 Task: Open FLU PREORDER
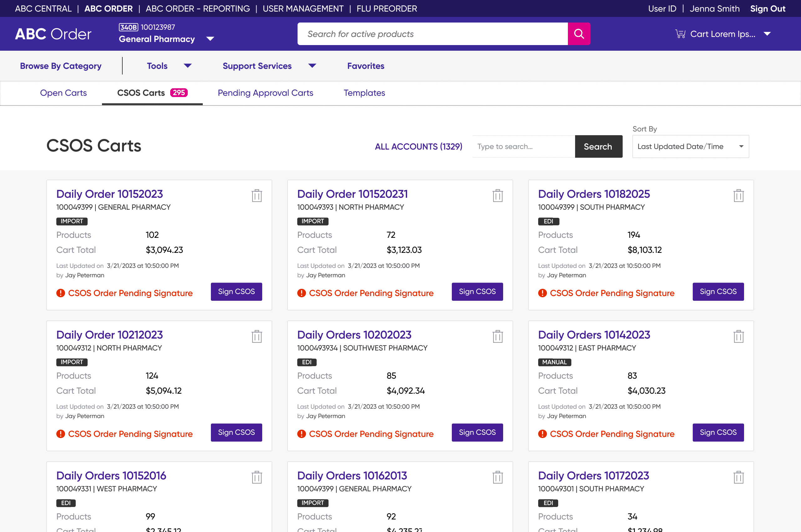pyautogui.click(x=387, y=8)
